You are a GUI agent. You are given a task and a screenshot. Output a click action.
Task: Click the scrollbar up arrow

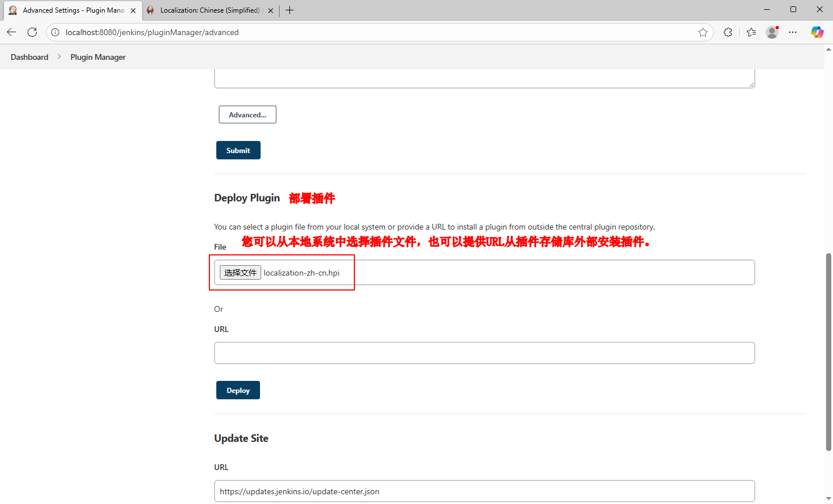click(828, 49)
